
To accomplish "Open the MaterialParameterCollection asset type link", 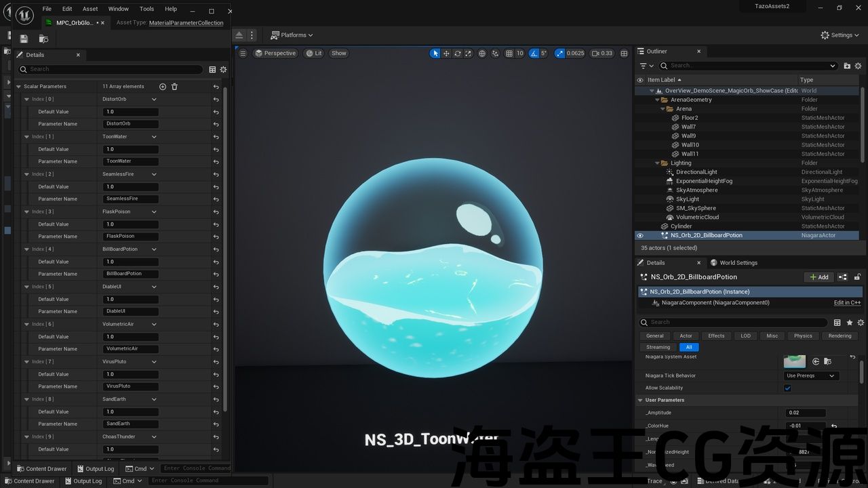I will (186, 23).
